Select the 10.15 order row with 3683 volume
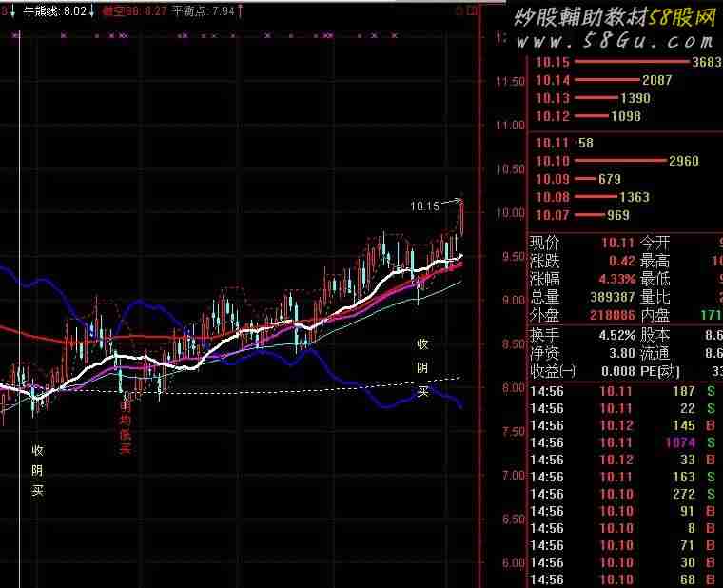The height and width of the screenshot is (588, 723). pyautogui.click(x=623, y=63)
